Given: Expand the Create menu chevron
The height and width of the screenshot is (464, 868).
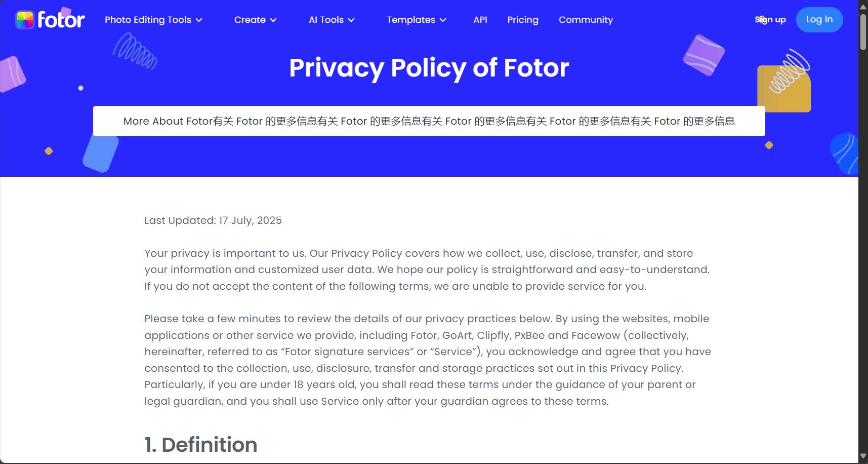Looking at the screenshot, I should point(273,20).
